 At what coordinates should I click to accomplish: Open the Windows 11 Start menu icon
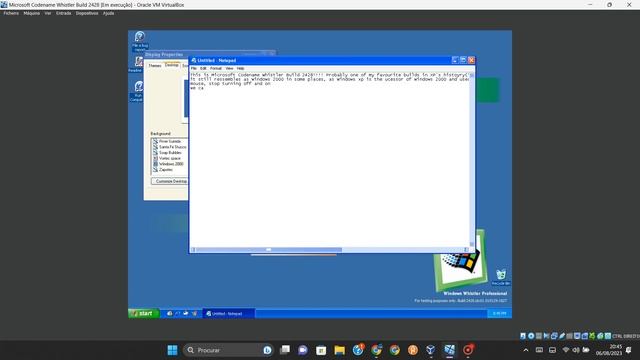[172, 350]
